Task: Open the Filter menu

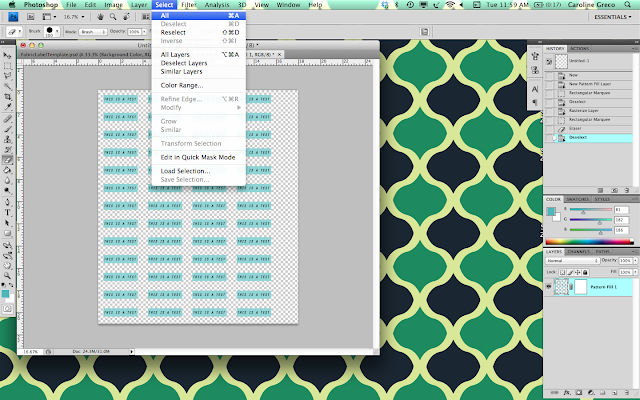Action: [x=189, y=5]
